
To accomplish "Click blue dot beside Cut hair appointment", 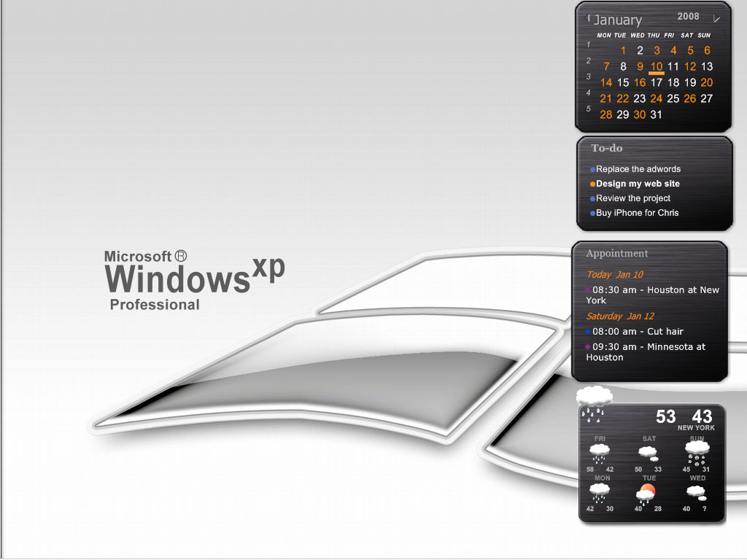I will 588,332.
